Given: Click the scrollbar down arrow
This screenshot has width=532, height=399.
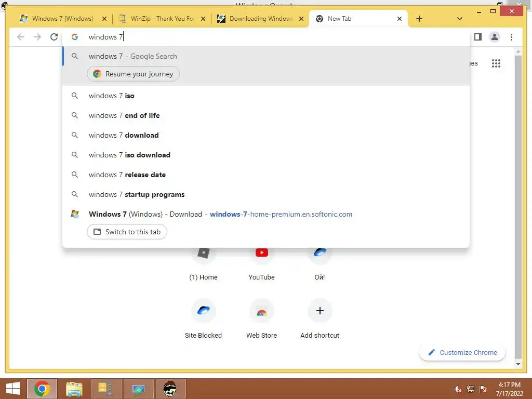Looking at the screenshot, I should (x=518, y=364).
